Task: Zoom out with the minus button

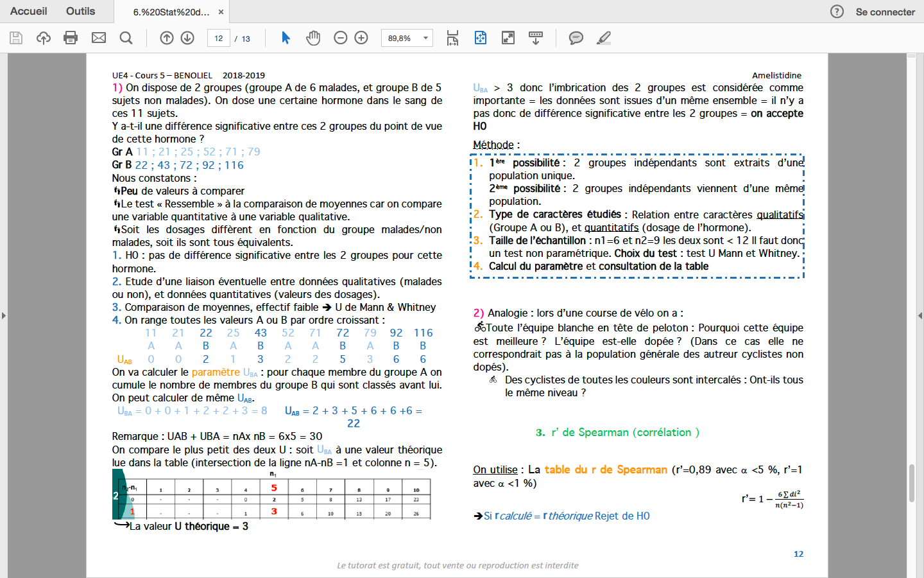Action: pos(341,38)
